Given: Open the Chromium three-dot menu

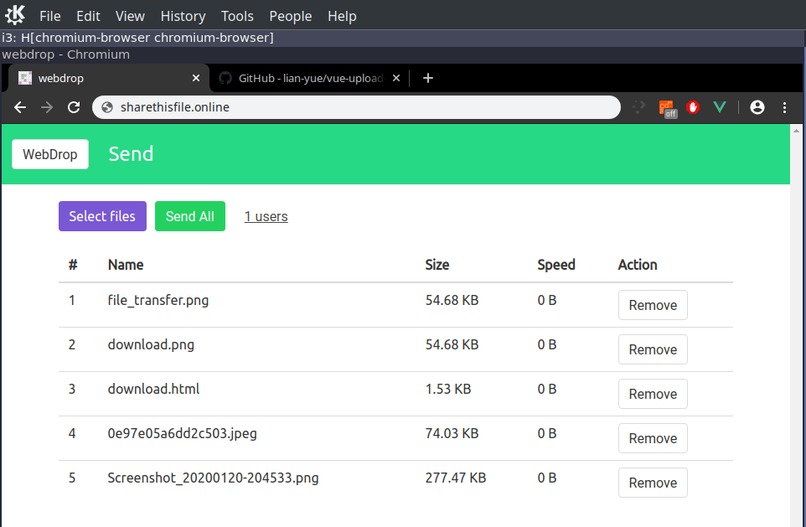Looking at the screenshot, I should tap(784, 107).
